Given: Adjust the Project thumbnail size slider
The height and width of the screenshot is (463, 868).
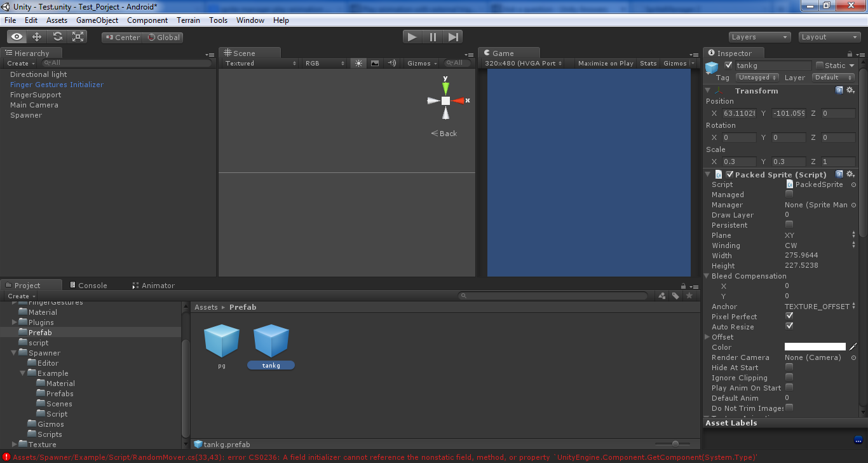Looking at the screenshot, I should pyautogui.click(x=675, y=444).
